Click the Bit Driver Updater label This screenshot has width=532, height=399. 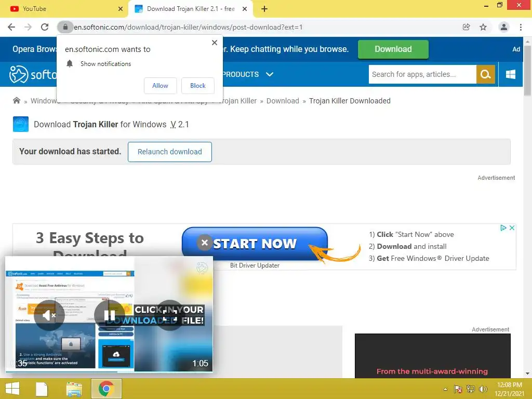(x=255, y=265)
